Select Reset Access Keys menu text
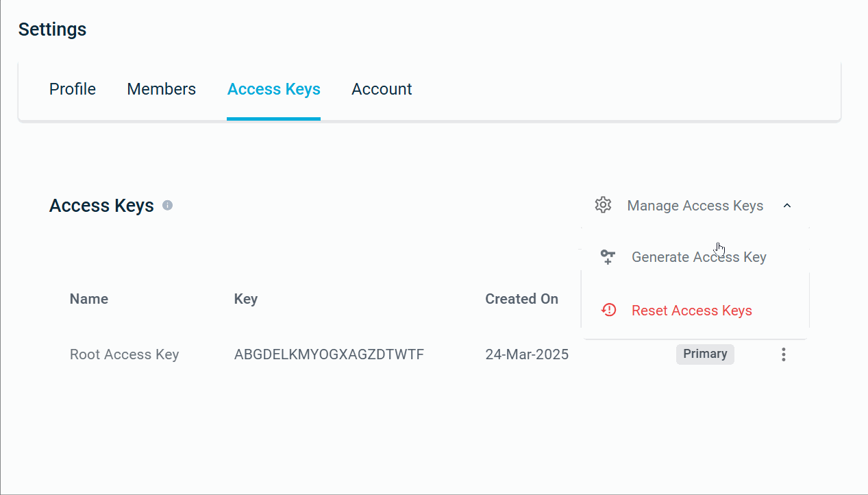 coord(691,311)
